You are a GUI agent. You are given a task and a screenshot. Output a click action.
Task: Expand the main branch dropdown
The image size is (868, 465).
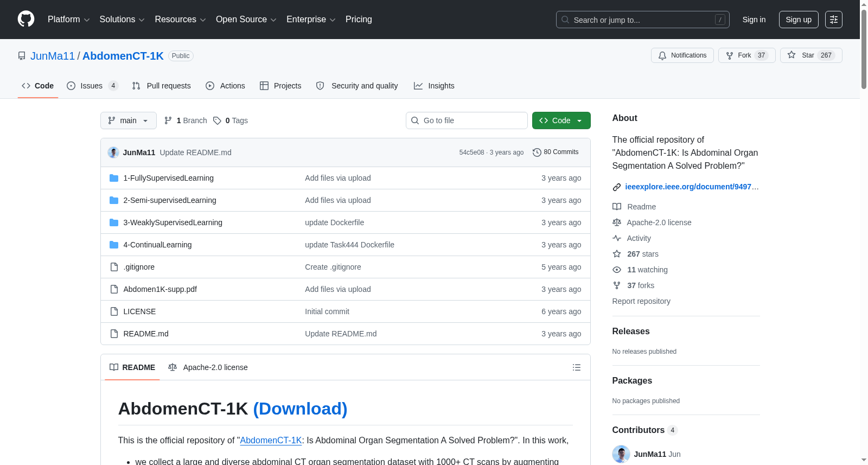coord(128,120)
